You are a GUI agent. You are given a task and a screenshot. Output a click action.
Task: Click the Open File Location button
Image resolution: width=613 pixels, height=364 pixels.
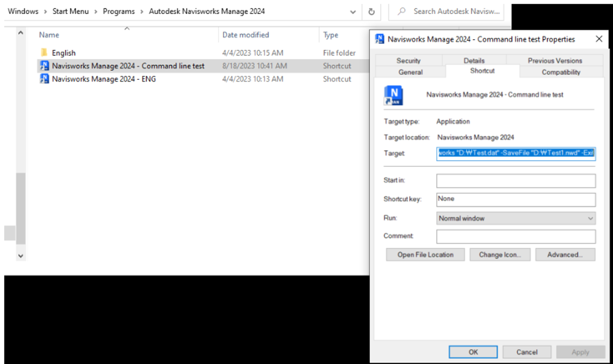pyautogui.click(x=425, y=255)
